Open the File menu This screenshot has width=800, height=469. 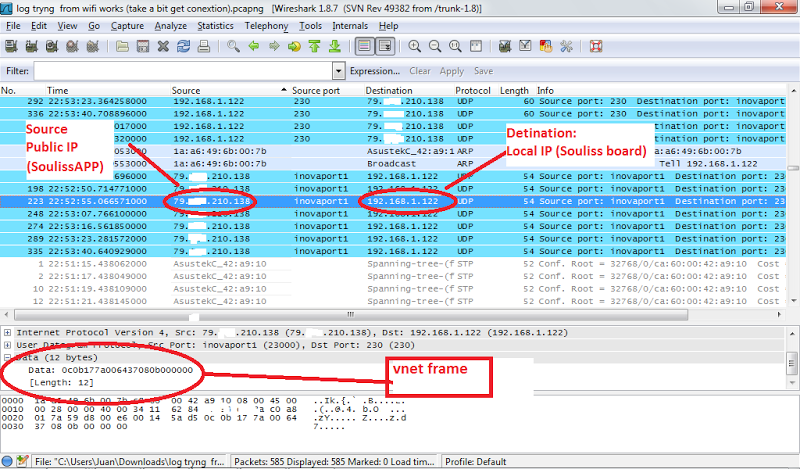[x=13, y=26]
